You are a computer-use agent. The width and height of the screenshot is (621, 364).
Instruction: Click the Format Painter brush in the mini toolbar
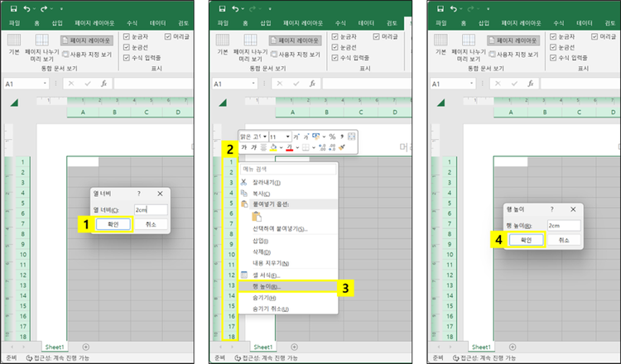pos(342,147)
